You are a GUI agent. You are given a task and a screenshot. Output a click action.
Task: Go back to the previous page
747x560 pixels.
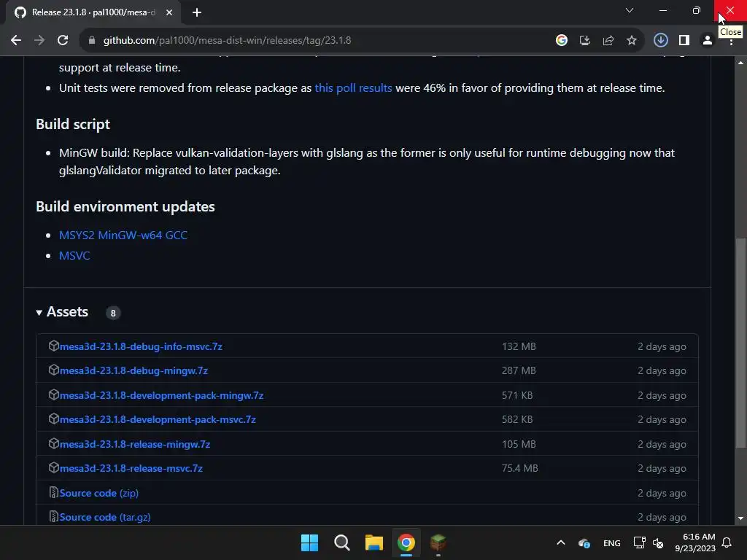16,41
